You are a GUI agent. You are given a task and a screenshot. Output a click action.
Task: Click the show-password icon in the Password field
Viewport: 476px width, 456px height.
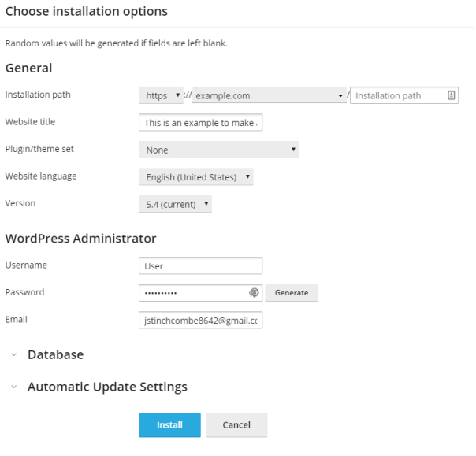[254, 292]
